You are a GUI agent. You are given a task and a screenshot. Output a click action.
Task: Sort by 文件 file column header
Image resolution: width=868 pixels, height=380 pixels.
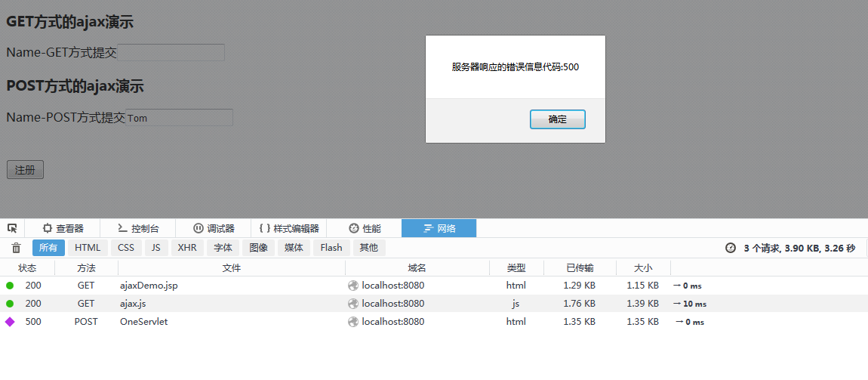232,268
